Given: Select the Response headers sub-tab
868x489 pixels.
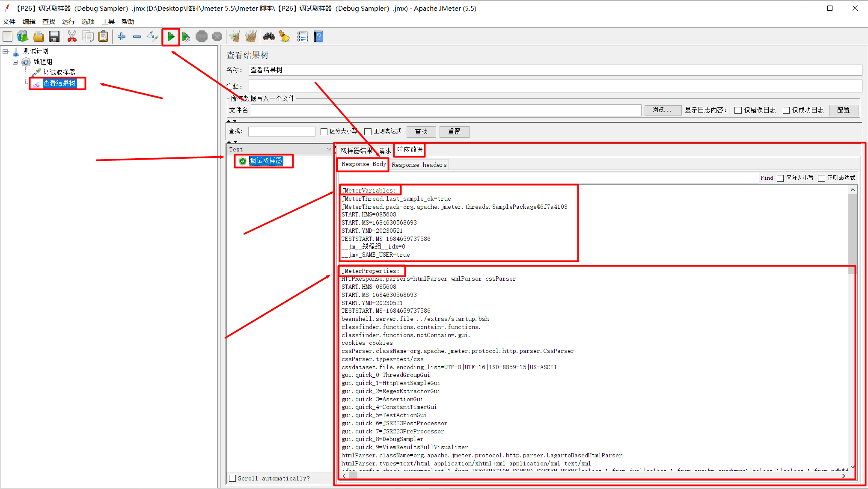Looking at the screenshot, I should click(x=419, y=165).
